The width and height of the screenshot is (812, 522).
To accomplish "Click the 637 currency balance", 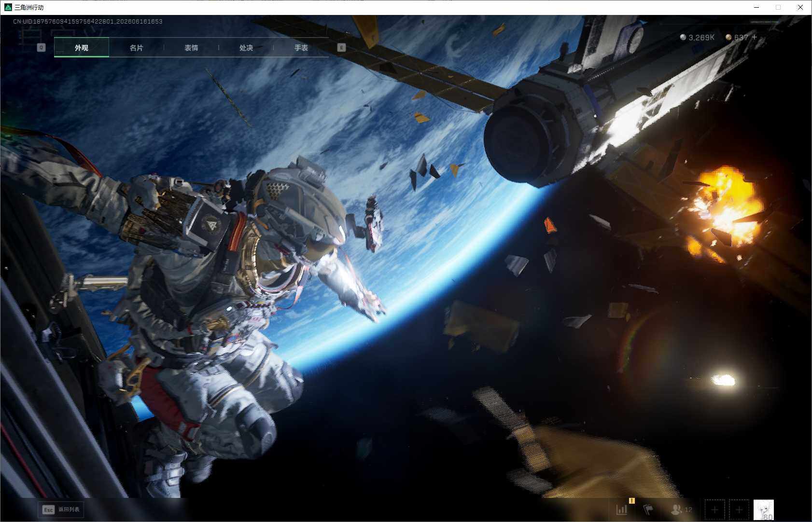I will [x=737, y=37].
